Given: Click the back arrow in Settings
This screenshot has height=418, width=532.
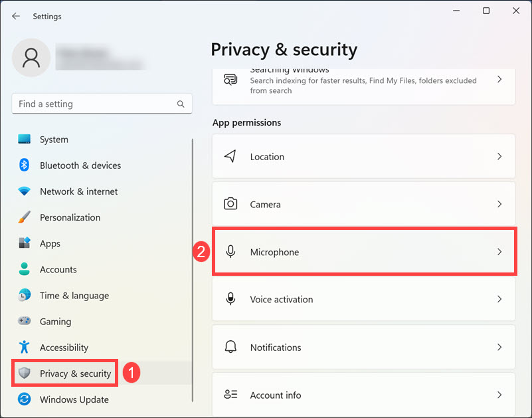Looking at the screenshot, I should (x=16, y=16).
